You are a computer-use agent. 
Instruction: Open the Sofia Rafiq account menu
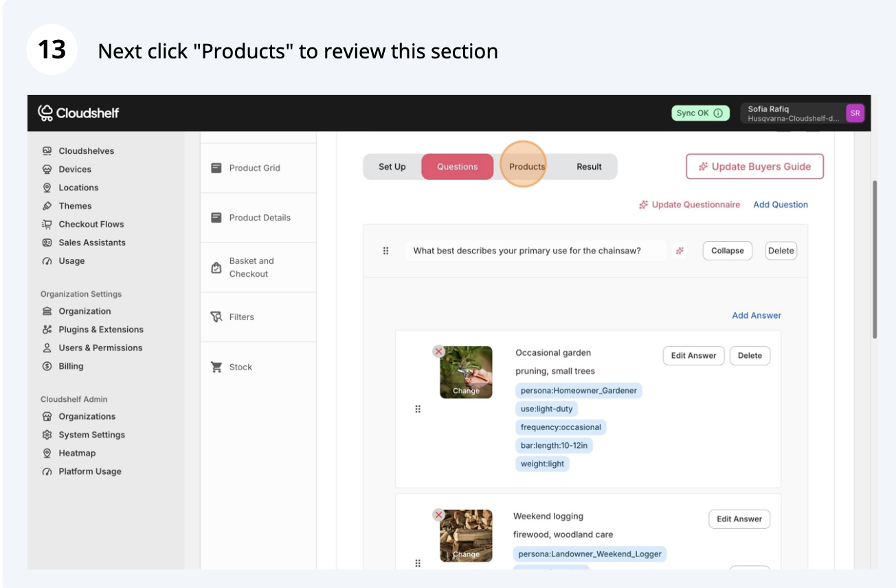(805, 113)
